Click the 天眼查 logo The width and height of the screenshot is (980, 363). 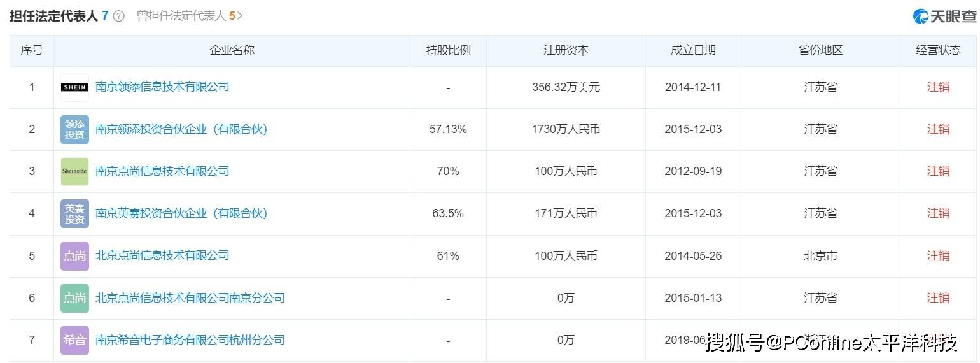[945, 17]
